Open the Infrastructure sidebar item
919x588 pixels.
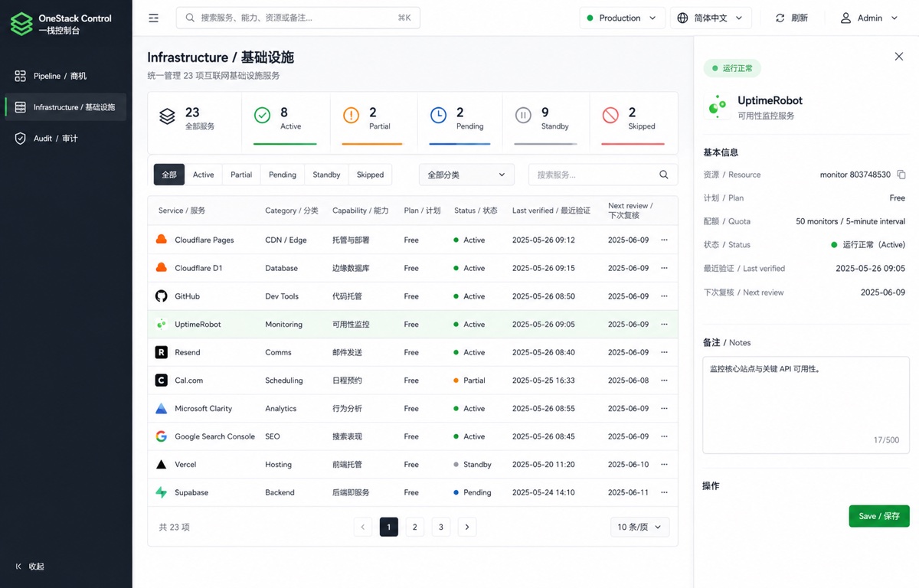point(66,107)
